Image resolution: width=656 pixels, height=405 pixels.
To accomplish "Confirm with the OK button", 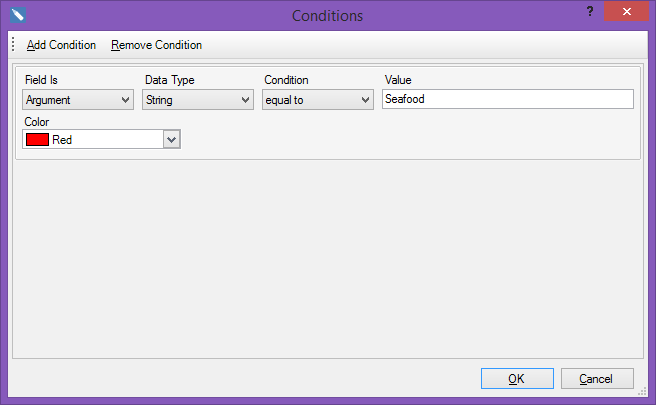I will click(x=517, y=379).
